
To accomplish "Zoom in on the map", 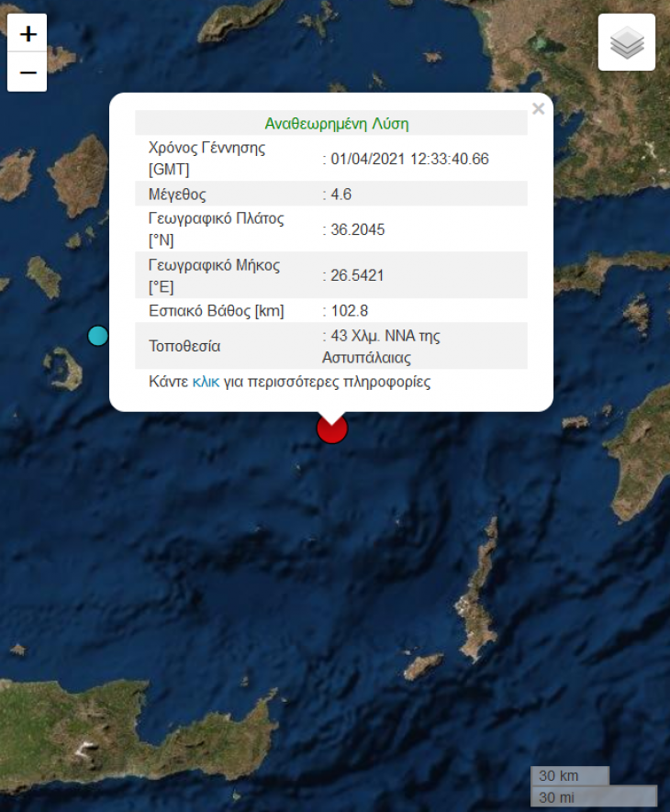I will coord(28,34).
